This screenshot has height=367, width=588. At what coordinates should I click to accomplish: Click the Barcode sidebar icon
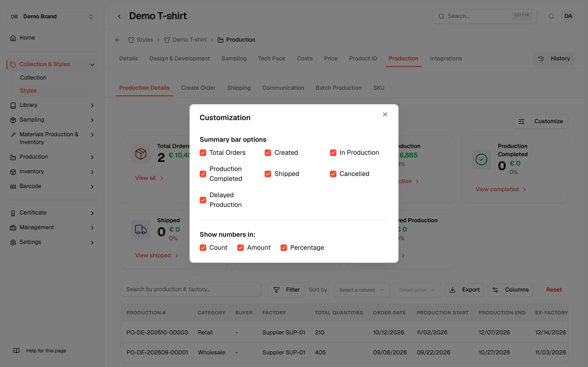[13, 186]
